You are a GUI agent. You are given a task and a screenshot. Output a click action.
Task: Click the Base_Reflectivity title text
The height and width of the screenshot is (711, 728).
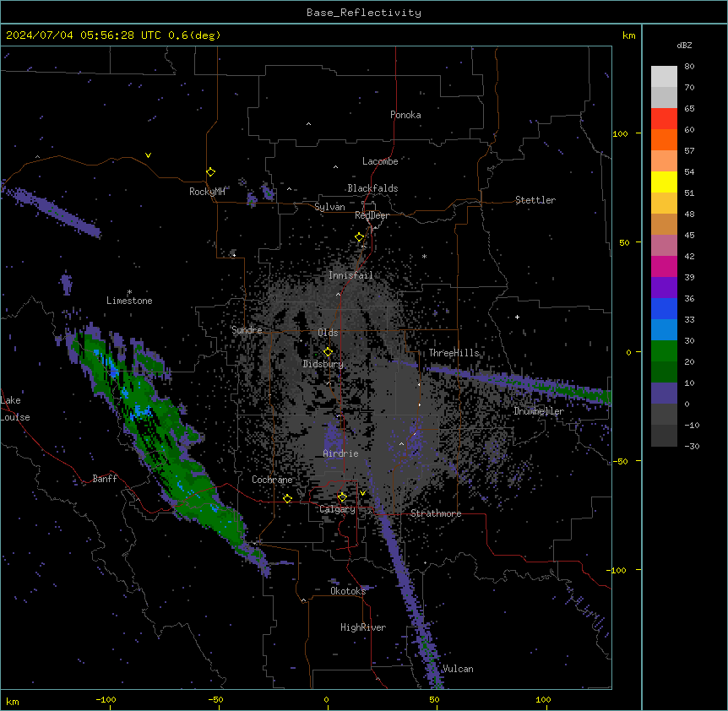pyautogui.click(x=364, y=13)
